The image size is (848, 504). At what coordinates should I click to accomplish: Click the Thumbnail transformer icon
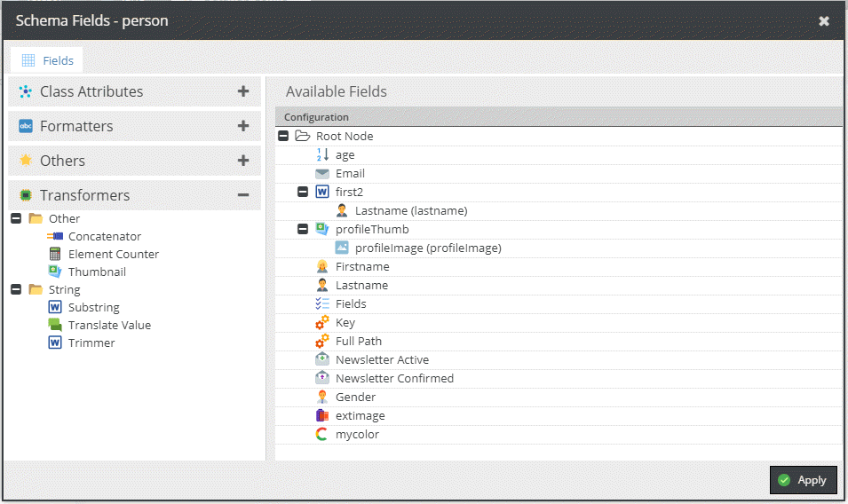coord(55,272)
